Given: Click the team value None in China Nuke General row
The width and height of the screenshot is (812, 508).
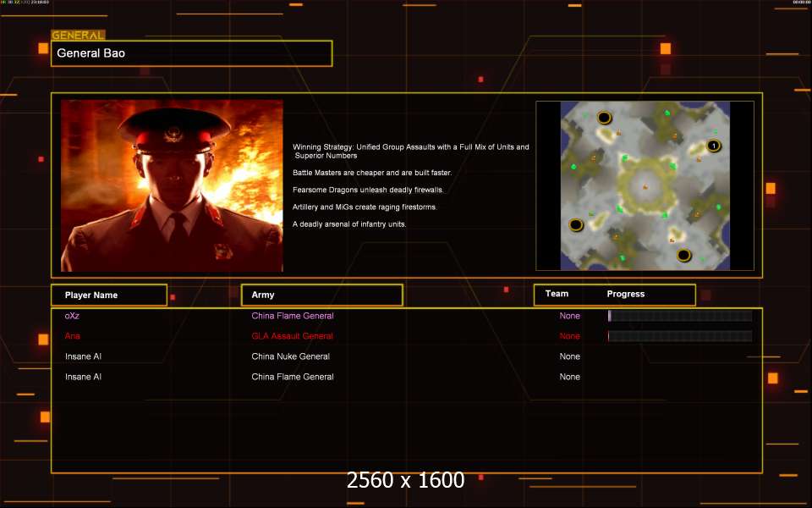Looking at the screenshot, I should click(x=569, y=356).
